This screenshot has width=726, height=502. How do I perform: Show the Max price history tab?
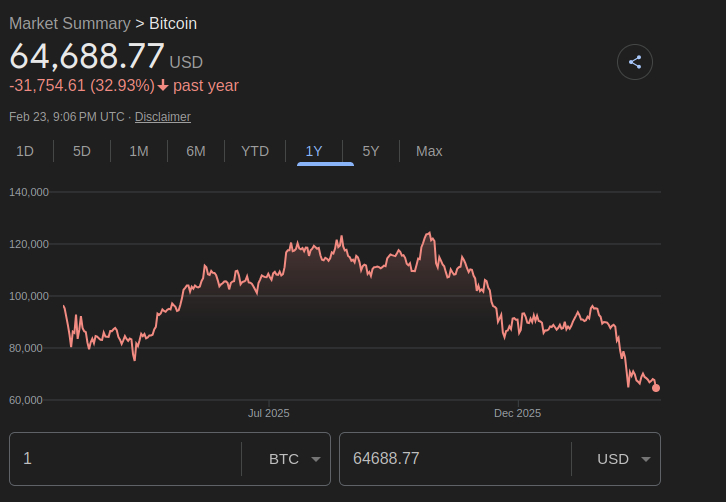click(x=429, y=151)
